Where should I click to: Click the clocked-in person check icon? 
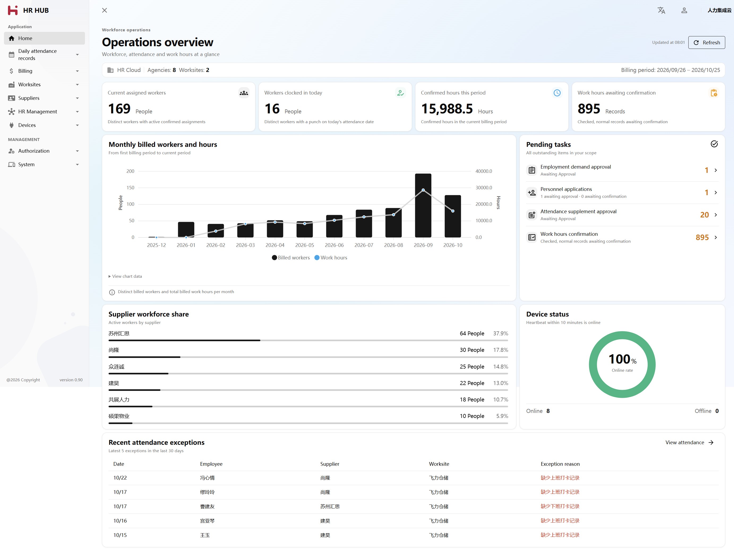point(400,93)
